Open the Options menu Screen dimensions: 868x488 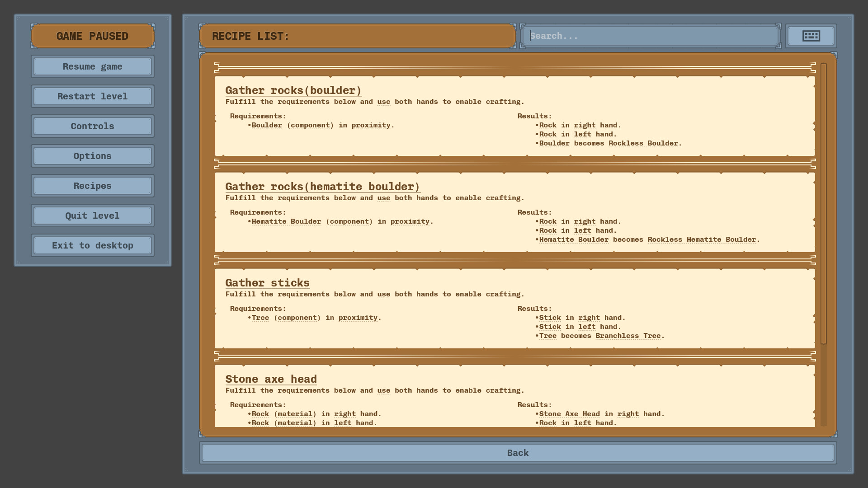tap(92, 156)
